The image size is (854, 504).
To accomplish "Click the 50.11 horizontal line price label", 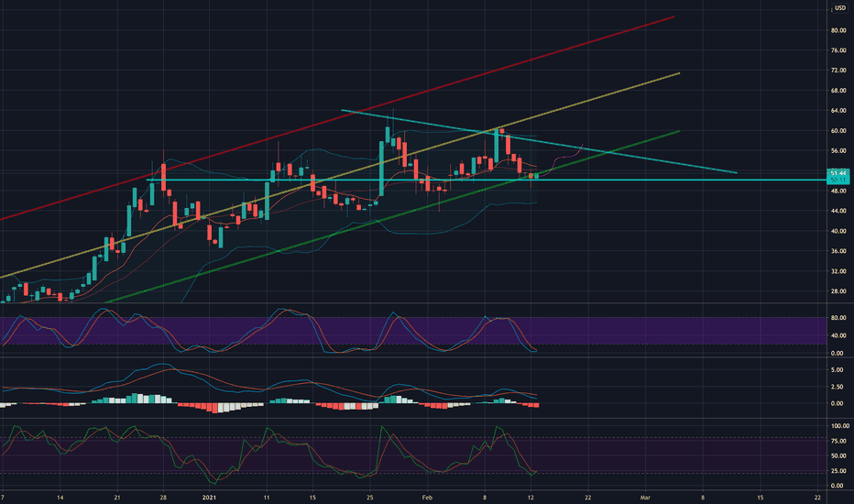I will pyautogui.click(x=838, y=180).
